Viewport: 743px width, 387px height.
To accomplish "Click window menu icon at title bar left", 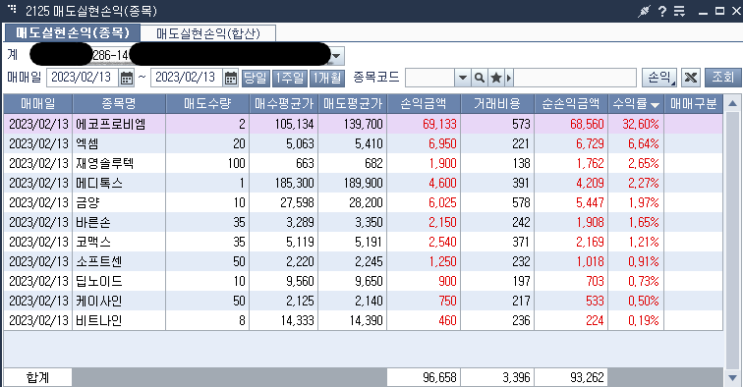I will coord(12,9).
